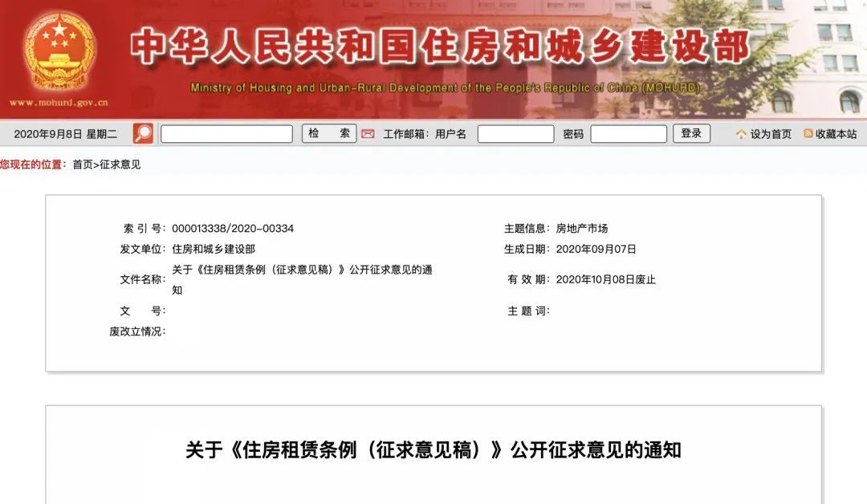Click the 密码 password input field

click(x=629, y=134)
